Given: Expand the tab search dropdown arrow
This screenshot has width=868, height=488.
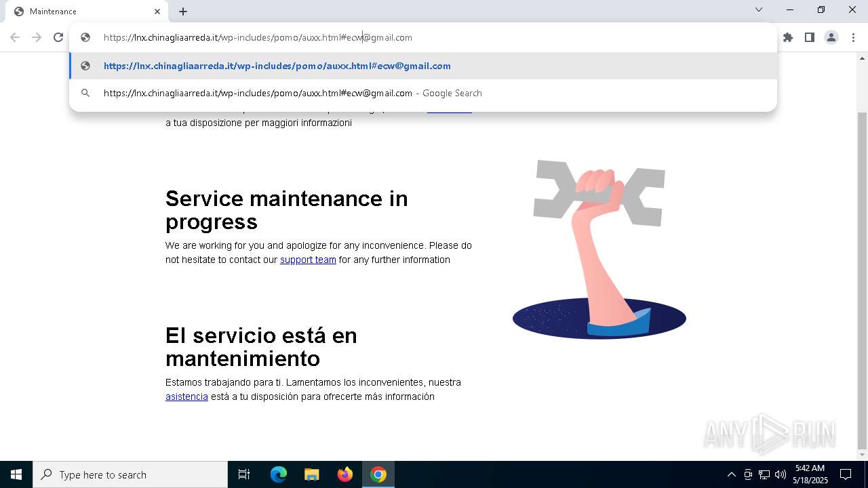Looking at the screenshot, I should point(759,9).
